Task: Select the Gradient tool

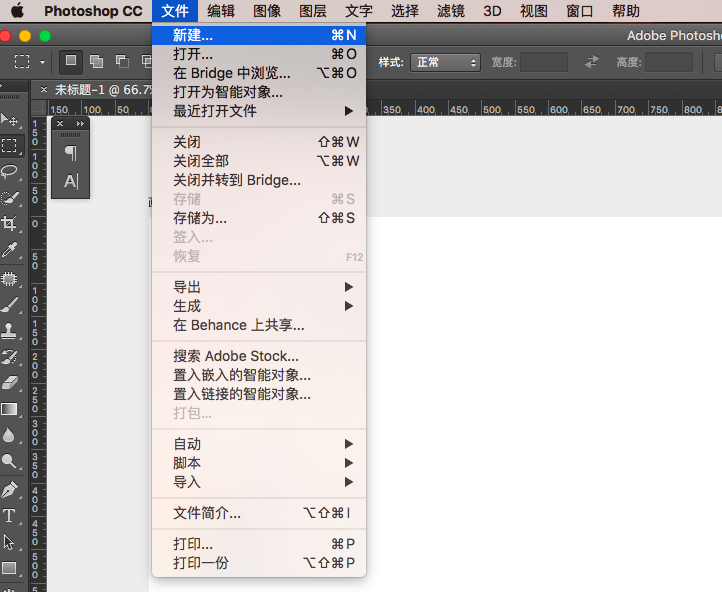Action: point(9,409)
